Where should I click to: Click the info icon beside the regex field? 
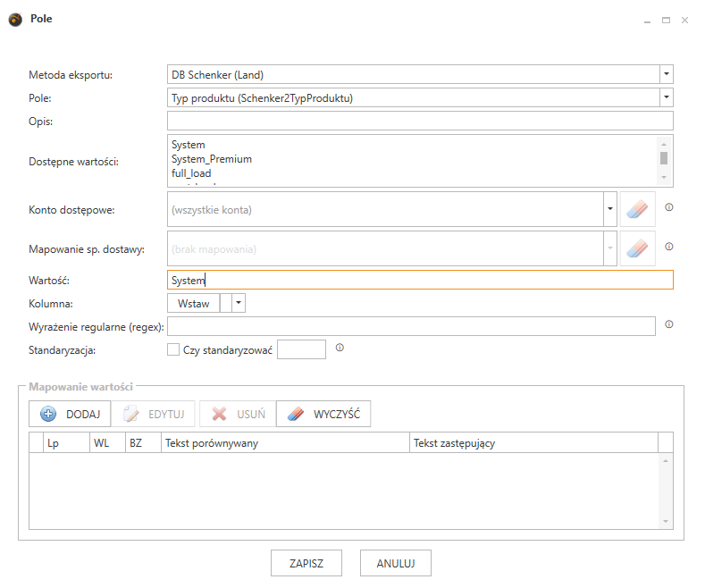pos(669,324)
